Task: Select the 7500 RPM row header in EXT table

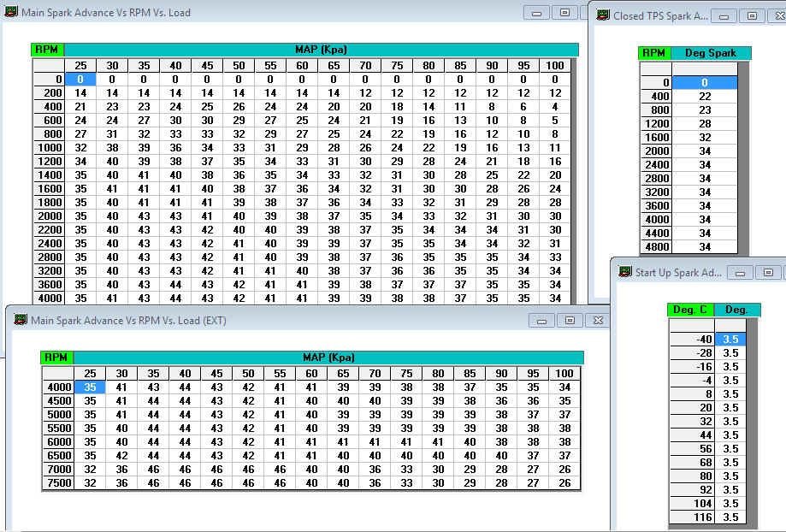Action: 58,482
